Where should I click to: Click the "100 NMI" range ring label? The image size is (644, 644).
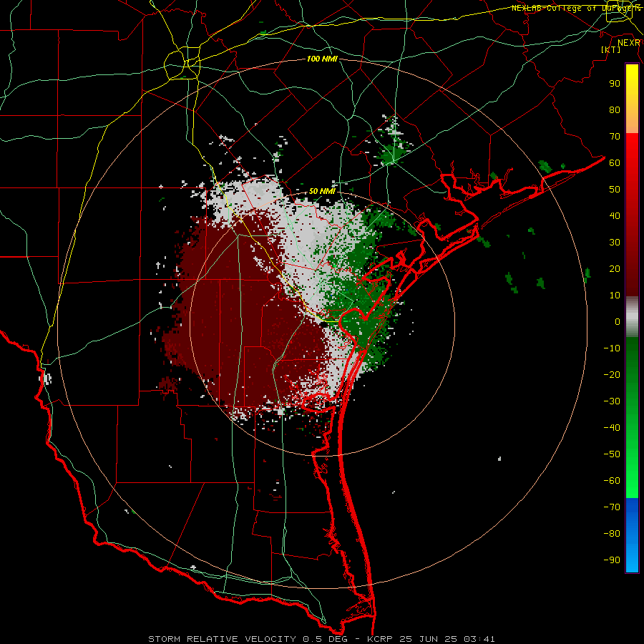[322, 59]
